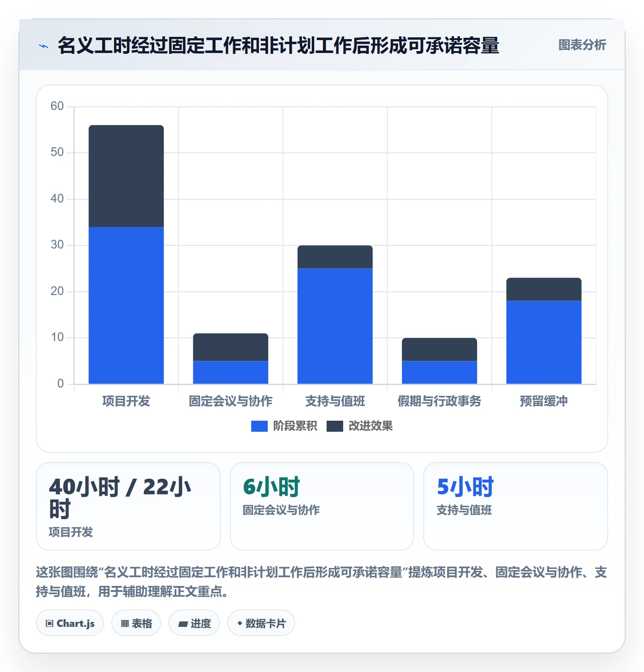Click the Chart.js tag chip

point(70,623)
